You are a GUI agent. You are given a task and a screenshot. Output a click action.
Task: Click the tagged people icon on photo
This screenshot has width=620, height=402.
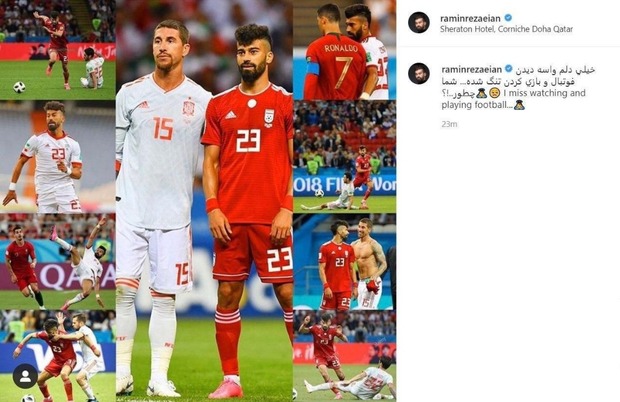point(25,376)
